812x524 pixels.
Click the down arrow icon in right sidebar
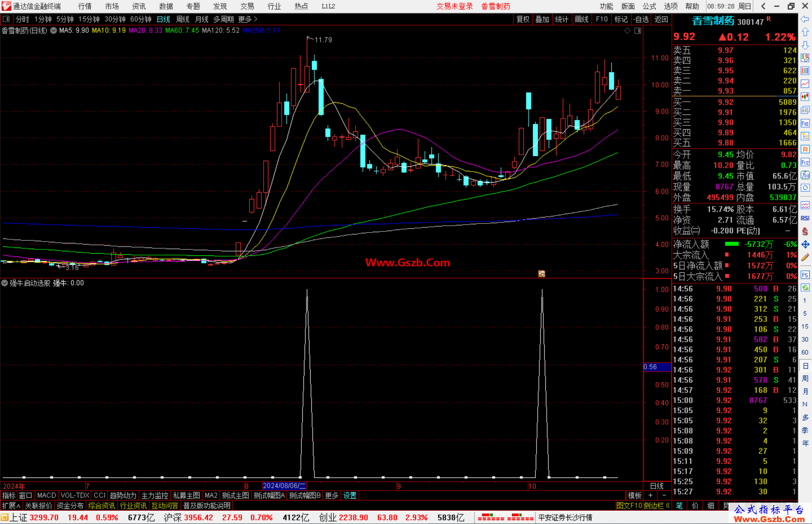(804, 45)
